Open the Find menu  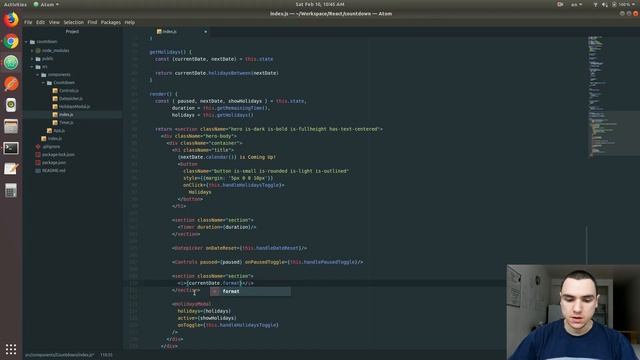click(92, 22)
